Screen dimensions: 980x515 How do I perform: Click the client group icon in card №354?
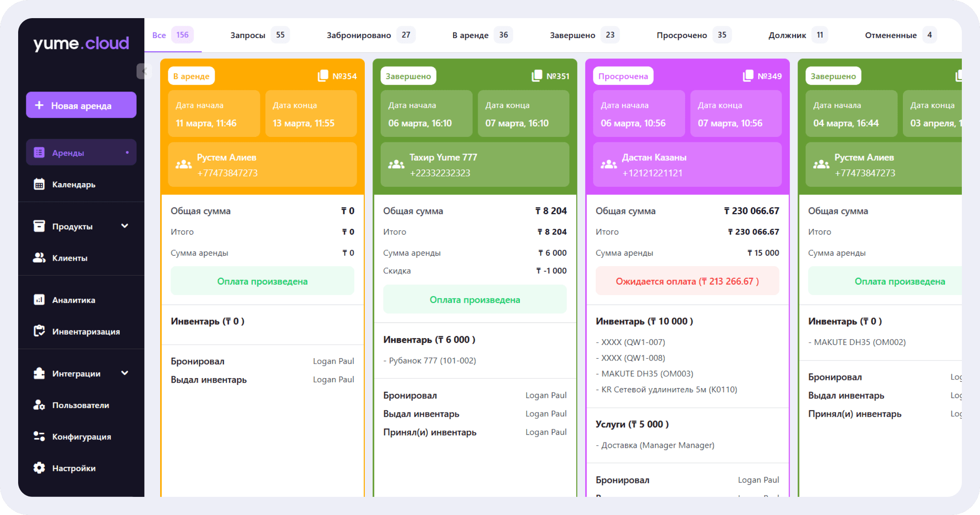point(183,165)
